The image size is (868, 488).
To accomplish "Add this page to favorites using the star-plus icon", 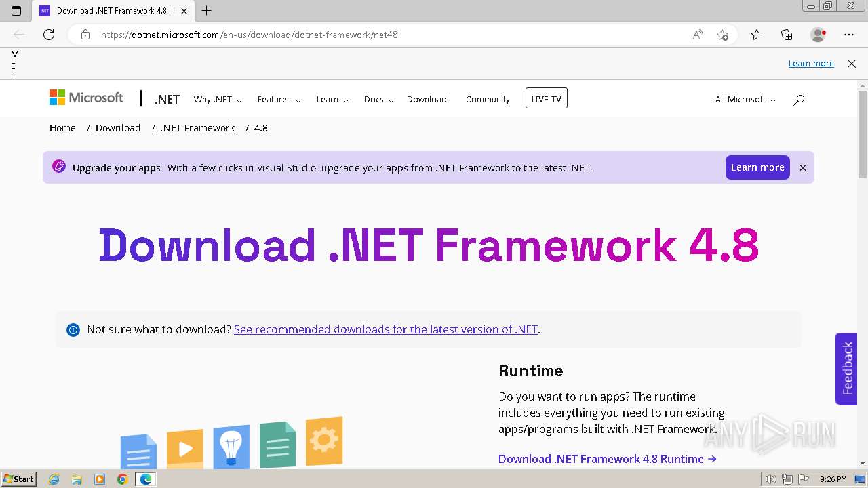I will (723, 35).
